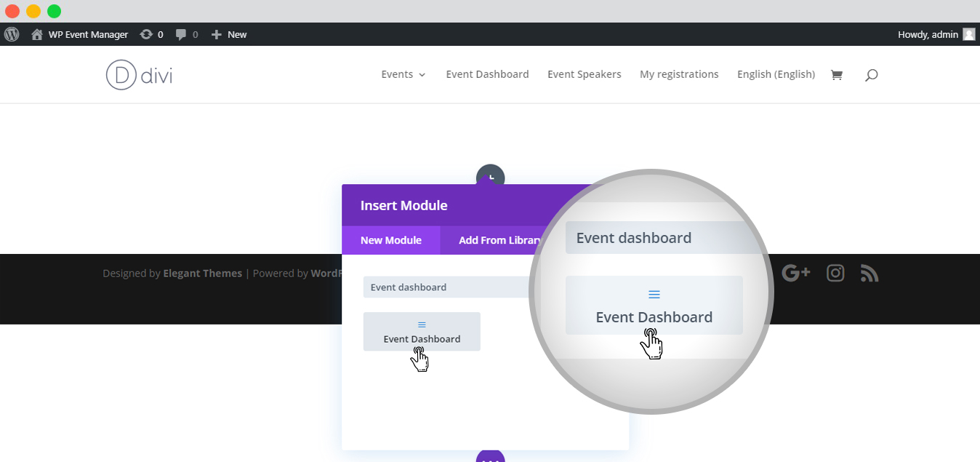Minimize the window with the yellow button
980x462 pixels.
[x=33, y=11]
